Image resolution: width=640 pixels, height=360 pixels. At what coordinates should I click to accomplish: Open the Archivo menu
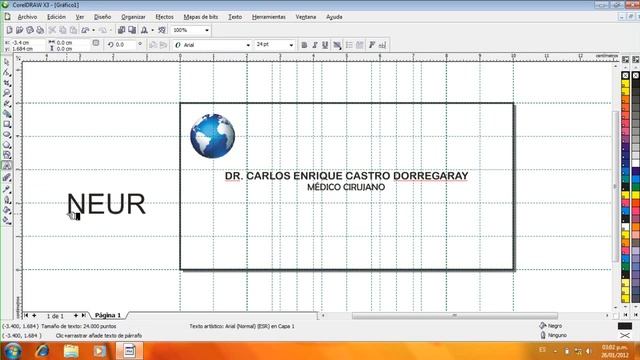click(27, 17)
